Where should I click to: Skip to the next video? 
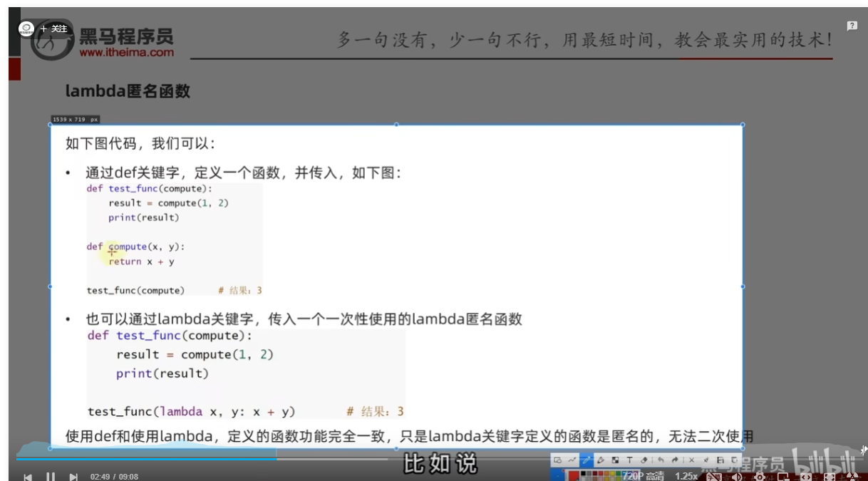[73, 477]
